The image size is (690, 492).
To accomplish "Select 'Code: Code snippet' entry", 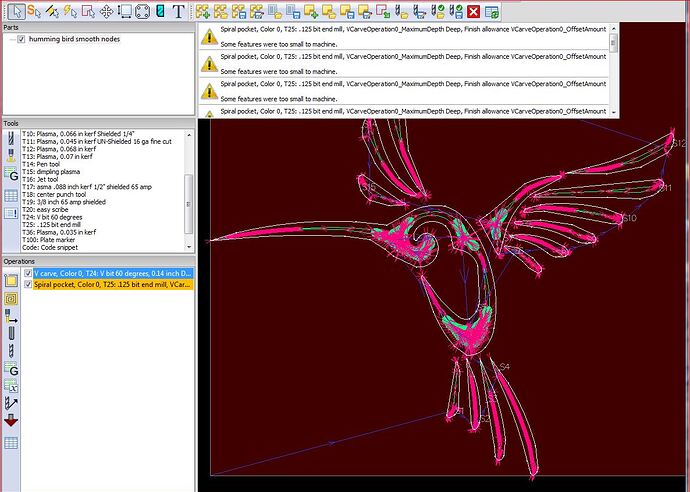I will 50,247.
